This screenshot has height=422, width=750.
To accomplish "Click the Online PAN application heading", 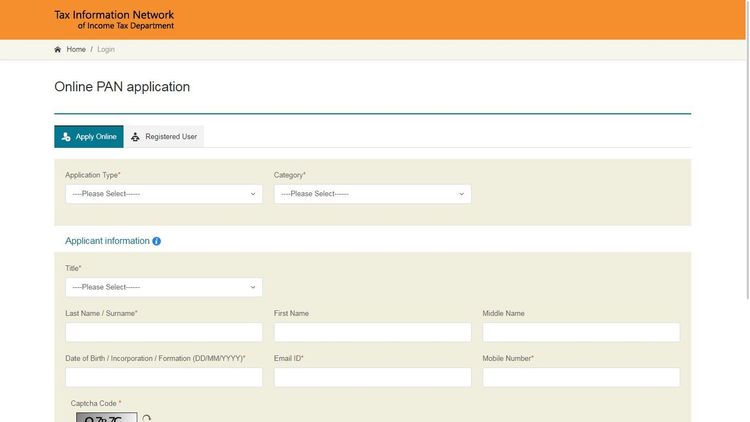I will tap(122, 87).
